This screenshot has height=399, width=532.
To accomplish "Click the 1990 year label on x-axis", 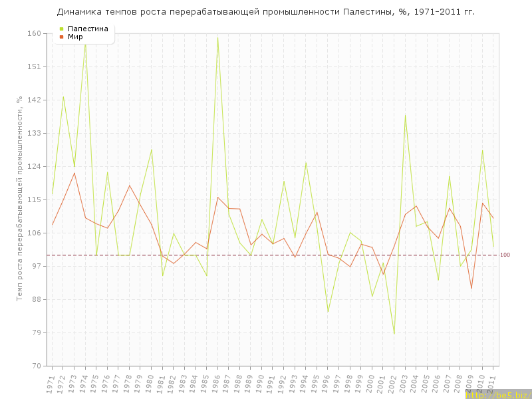I will click(261, 384).
